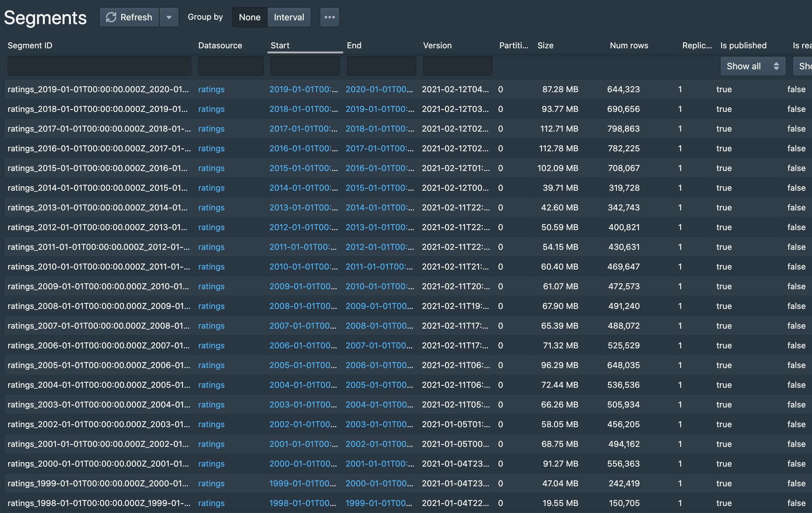Image resolution: width=812 pixels, height=513 pixels.
Task: Open ratings datasource link in the 2008 row
Action: [x=211, y=306]
